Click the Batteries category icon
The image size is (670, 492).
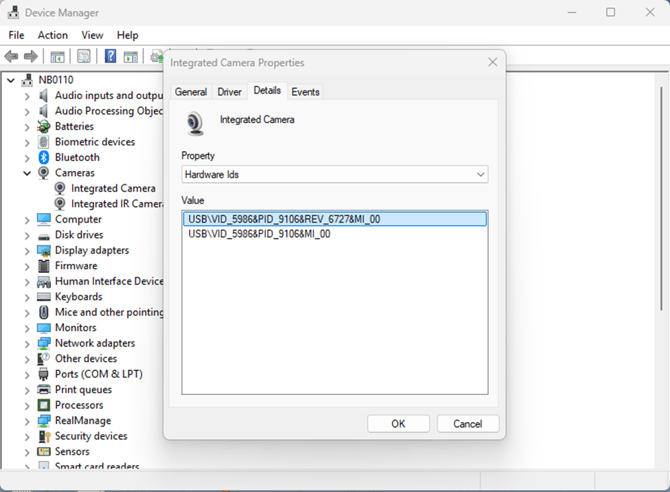44,127
